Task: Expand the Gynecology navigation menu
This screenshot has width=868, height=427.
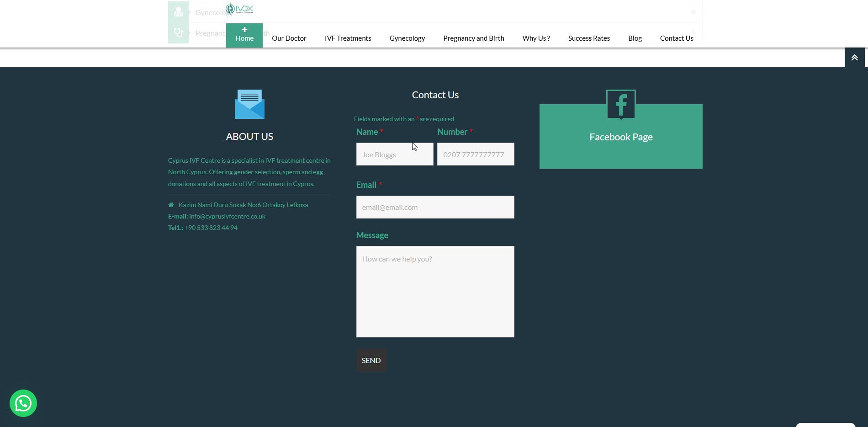Action: [407, 38]
